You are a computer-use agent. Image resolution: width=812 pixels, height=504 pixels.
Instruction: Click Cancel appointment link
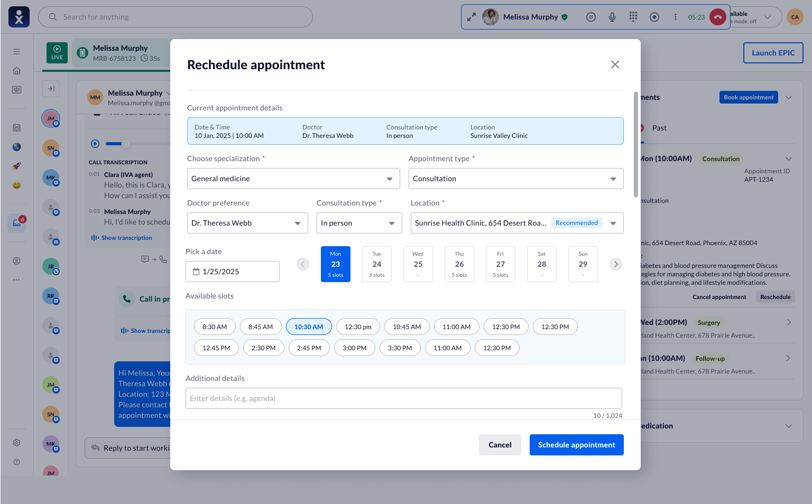[x=719, y=297]
